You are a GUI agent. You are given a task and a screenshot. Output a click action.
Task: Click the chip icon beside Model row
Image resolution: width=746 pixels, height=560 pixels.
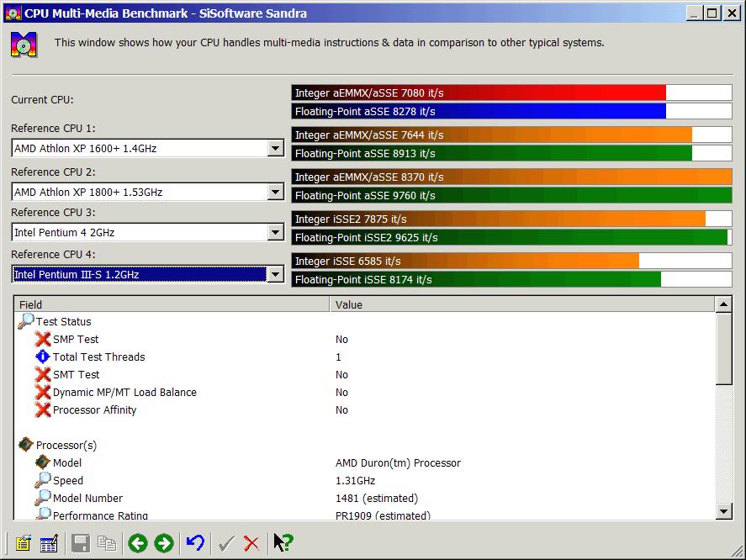(x=43, y=462)
